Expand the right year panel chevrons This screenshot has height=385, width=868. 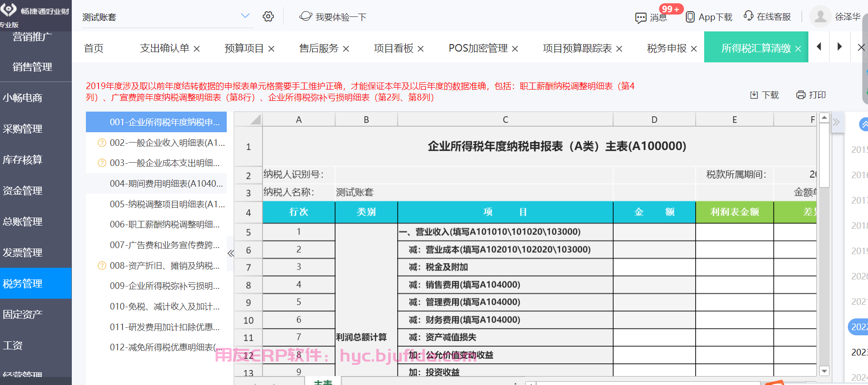point(836,122)
